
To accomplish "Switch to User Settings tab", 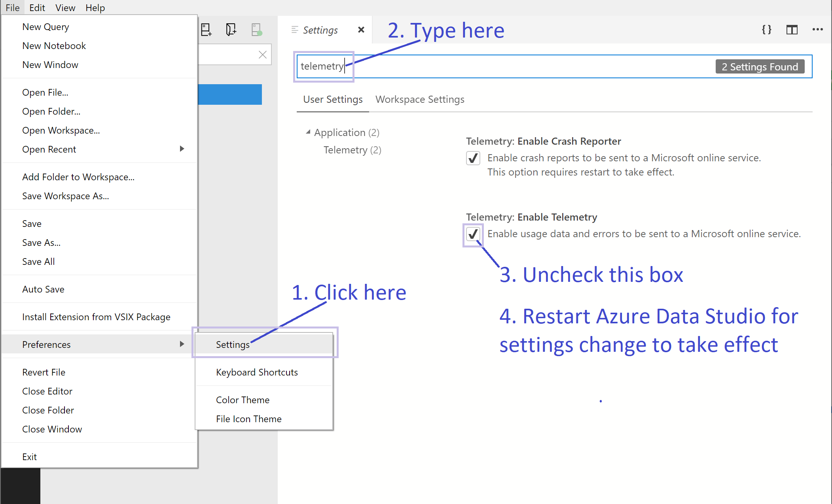I will (x=333, y=100).
